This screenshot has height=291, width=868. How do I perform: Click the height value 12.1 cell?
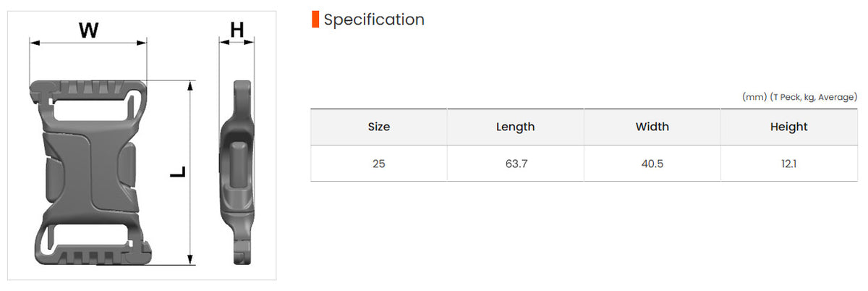pos(788,164)
